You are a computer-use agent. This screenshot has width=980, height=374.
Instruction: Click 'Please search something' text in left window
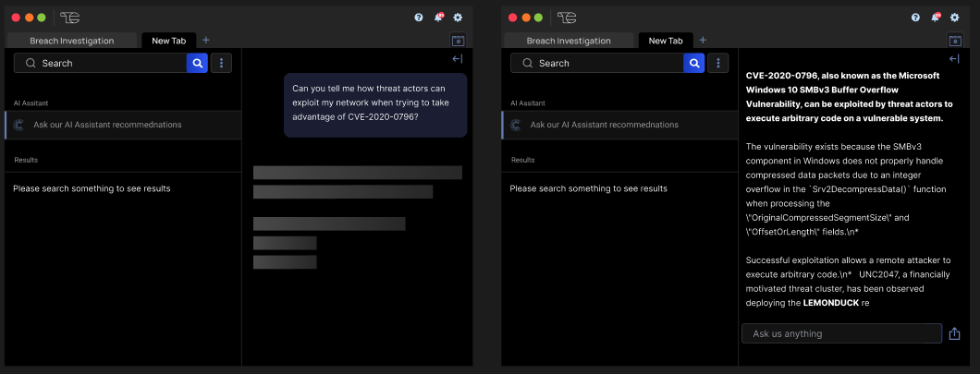click(x=92, y=188)
